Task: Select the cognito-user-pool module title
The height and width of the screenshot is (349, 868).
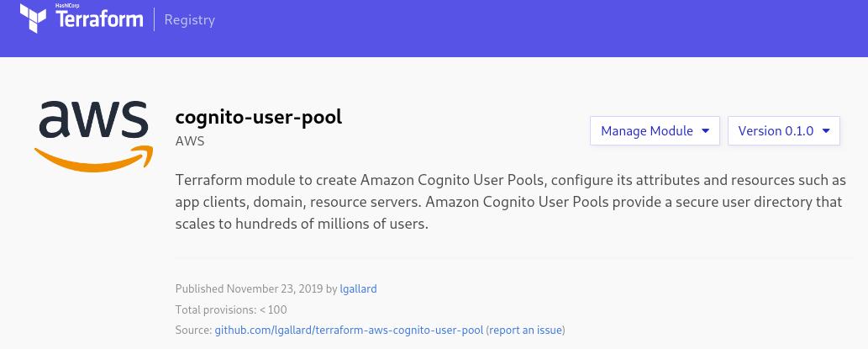Action: click(x=259, y=117)
